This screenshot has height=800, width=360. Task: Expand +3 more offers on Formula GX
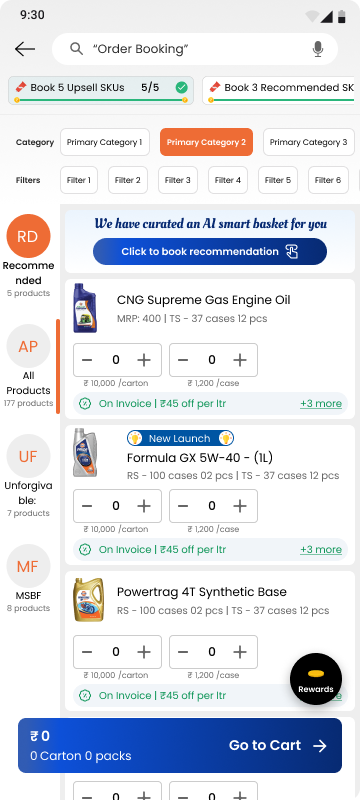pos(321,549)
